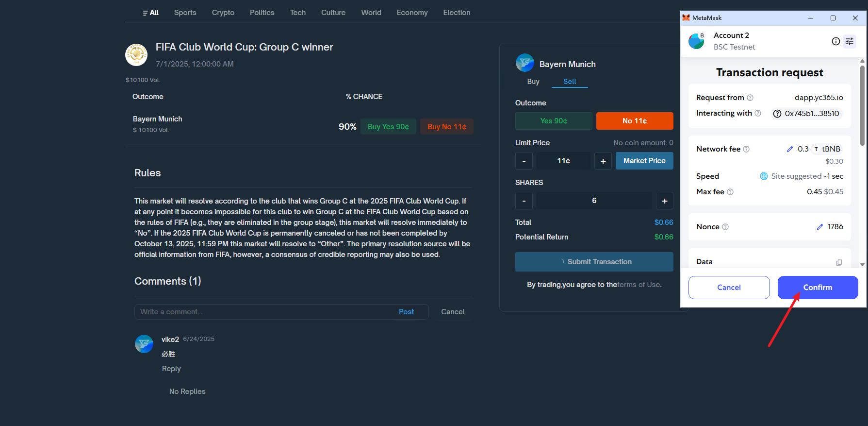The height and width of the screenshot is (426, 868).
Task: Switch to the Sell tab
Action: [x=570, y=82]
